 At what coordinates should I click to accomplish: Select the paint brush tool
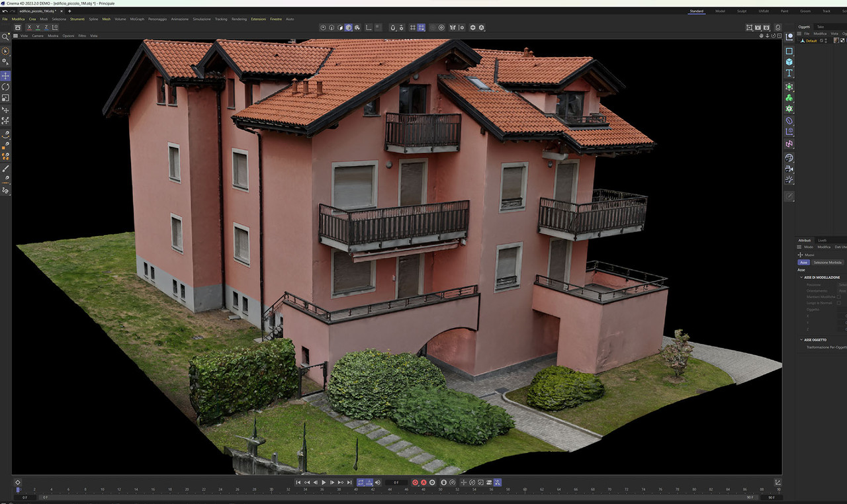pos(5,169)
